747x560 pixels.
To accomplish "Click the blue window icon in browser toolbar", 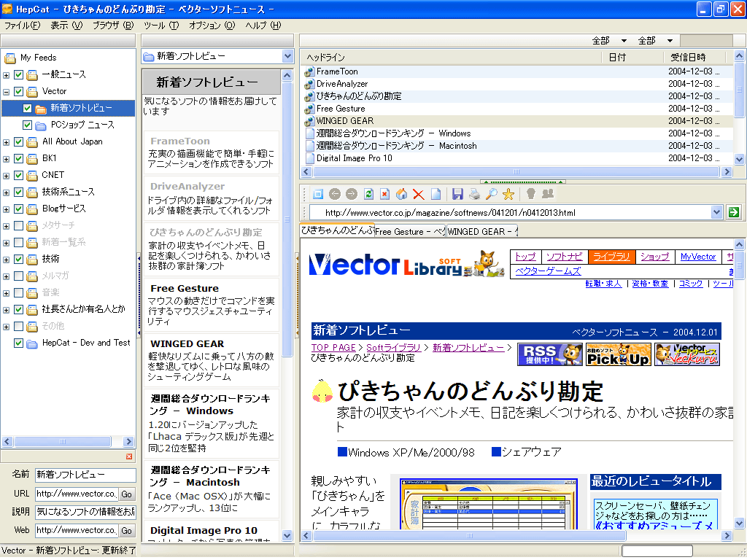I will pyautogui.click(x=318, y=194).
